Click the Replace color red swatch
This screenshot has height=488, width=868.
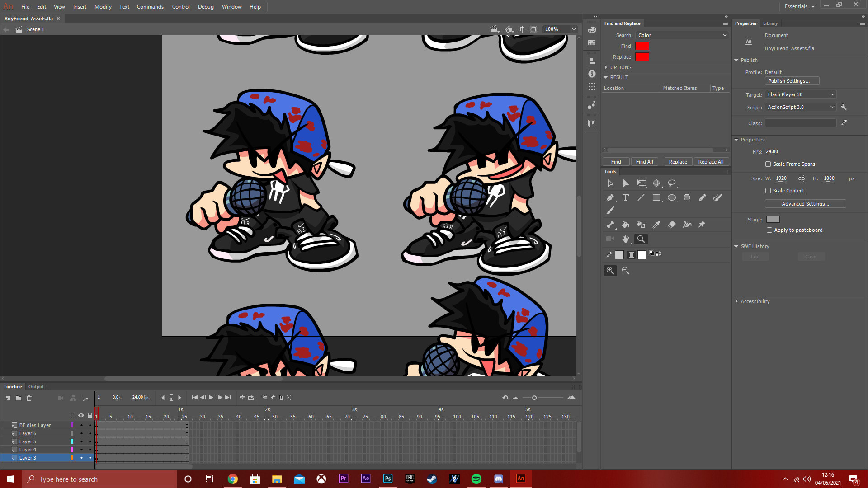pyautogui.click(x=642, y=57)
